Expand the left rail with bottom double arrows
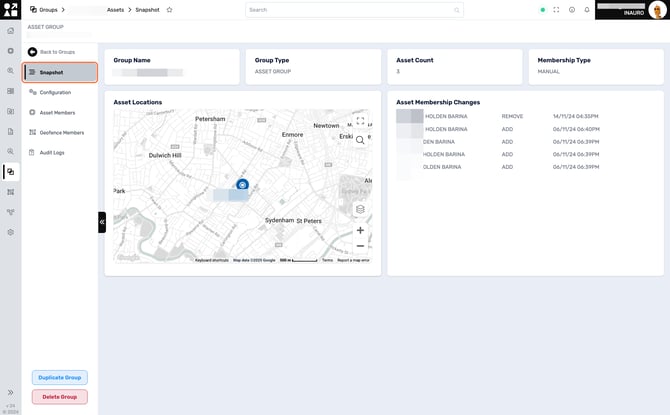The height and width of the screenshot is (415, 670). click(x=11, y=392)
